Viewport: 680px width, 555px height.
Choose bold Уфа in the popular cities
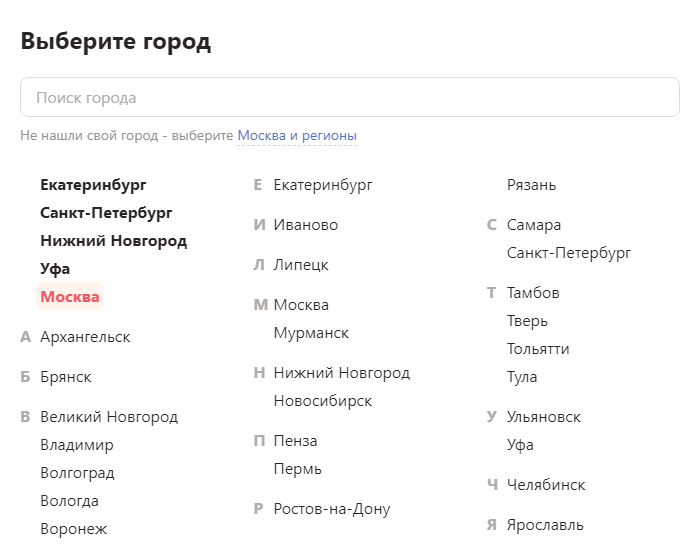[55, 269]
